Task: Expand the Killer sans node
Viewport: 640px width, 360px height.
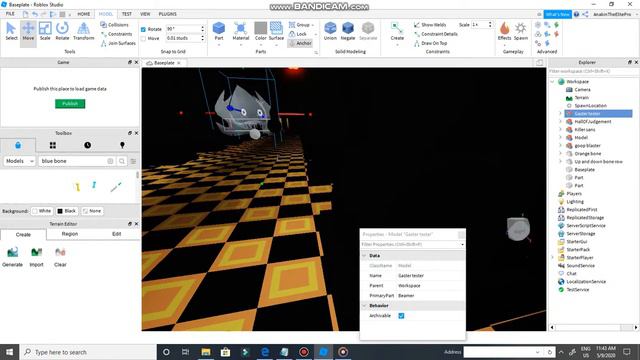Action: pyautogui.click(x=560, y=129)
